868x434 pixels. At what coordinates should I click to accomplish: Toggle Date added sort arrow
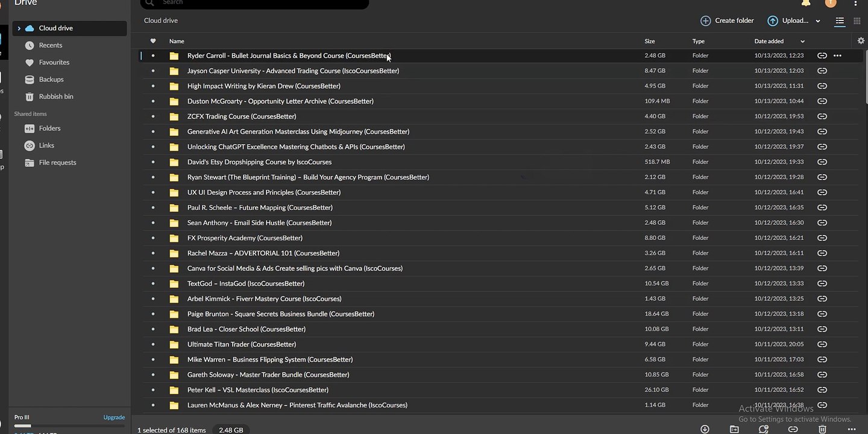(802, 42)
